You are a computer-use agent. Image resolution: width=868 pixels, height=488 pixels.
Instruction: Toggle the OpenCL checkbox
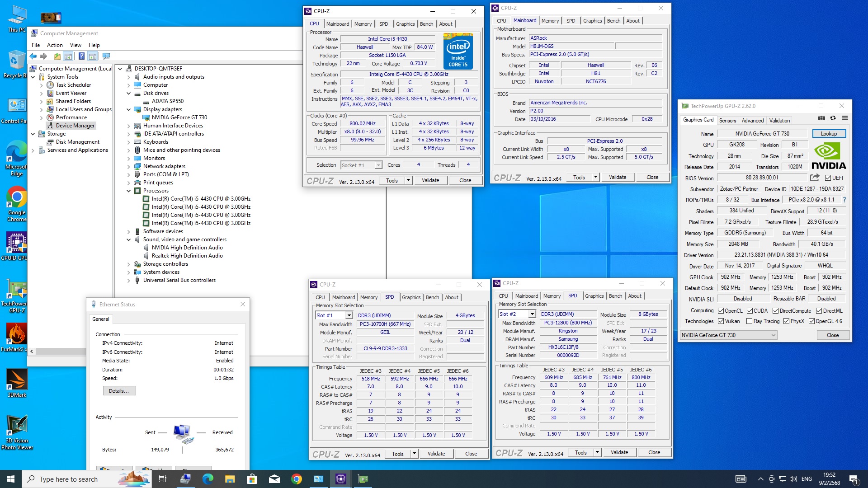(x=721, y=311)
